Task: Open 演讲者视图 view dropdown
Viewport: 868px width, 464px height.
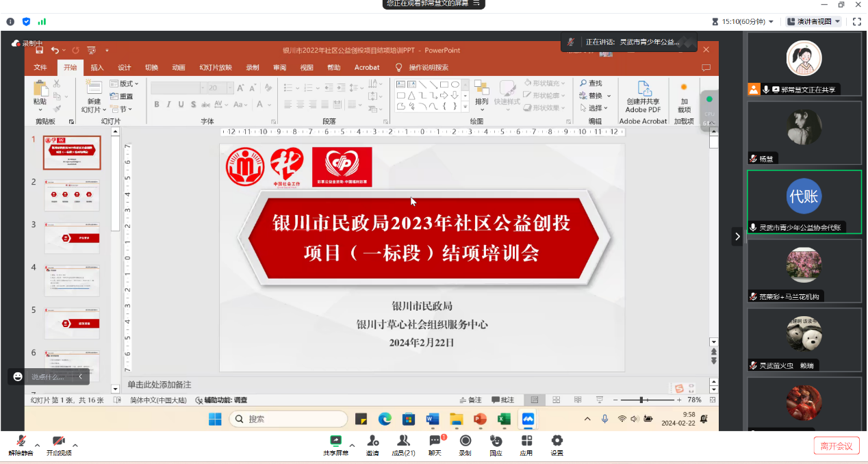Action: click(x=814, y=21)
